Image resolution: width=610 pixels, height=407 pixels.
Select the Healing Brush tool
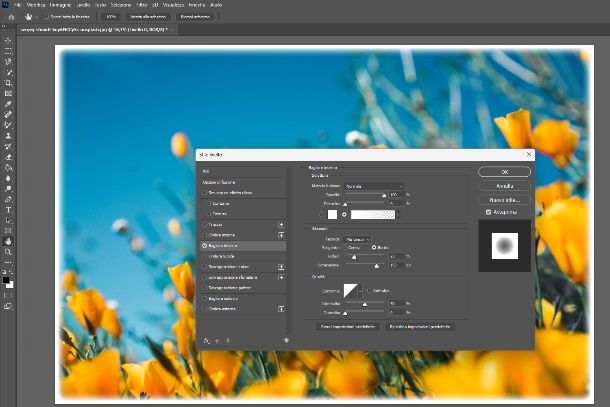pos(8,115)
